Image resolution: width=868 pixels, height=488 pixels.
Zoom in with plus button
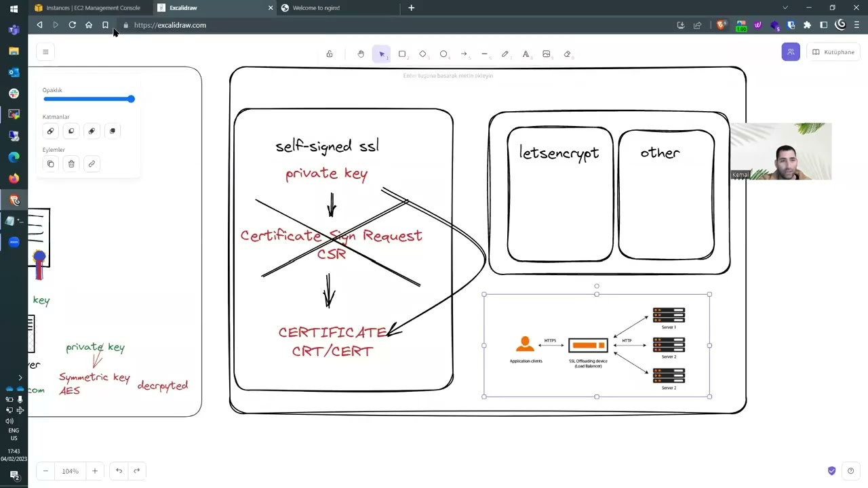click(x=95, y=471)
